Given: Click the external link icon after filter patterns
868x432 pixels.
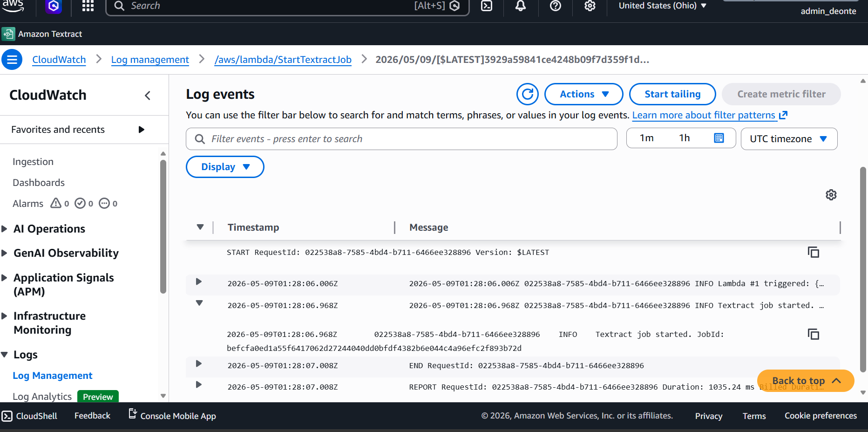Looking at the screenshot, I should (x=783, y=115).
